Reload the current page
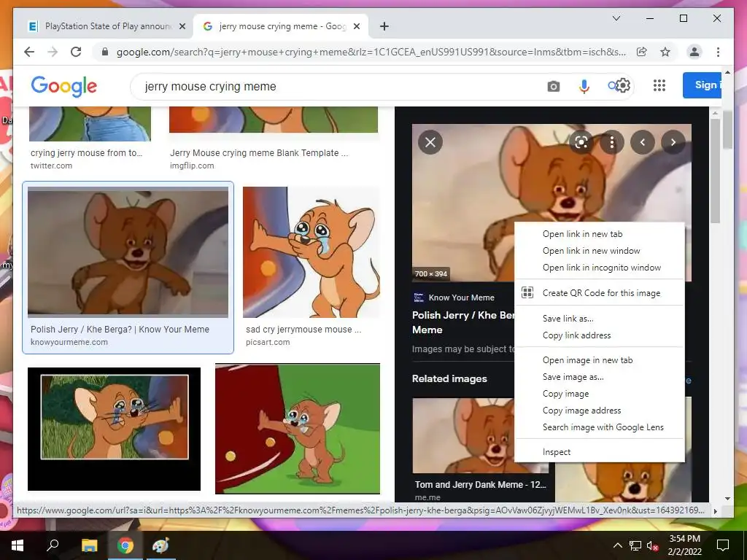Screen dimensions: 747x560 (x=76, y=52)
